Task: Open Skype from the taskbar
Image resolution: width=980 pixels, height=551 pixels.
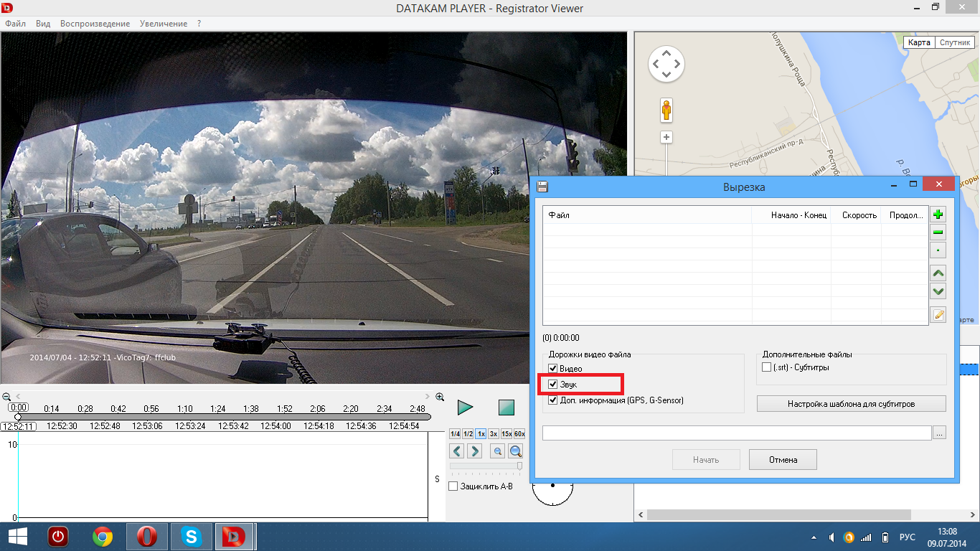Action: 192,537
